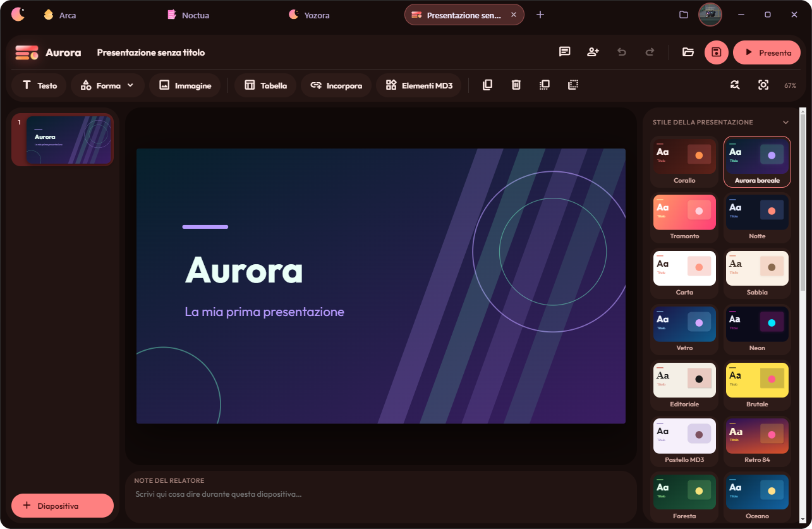This screenshot has height=529, width=812.
Task: Insert an image with Immagine button
Action: pyautogui.click(x=185, y=85)
